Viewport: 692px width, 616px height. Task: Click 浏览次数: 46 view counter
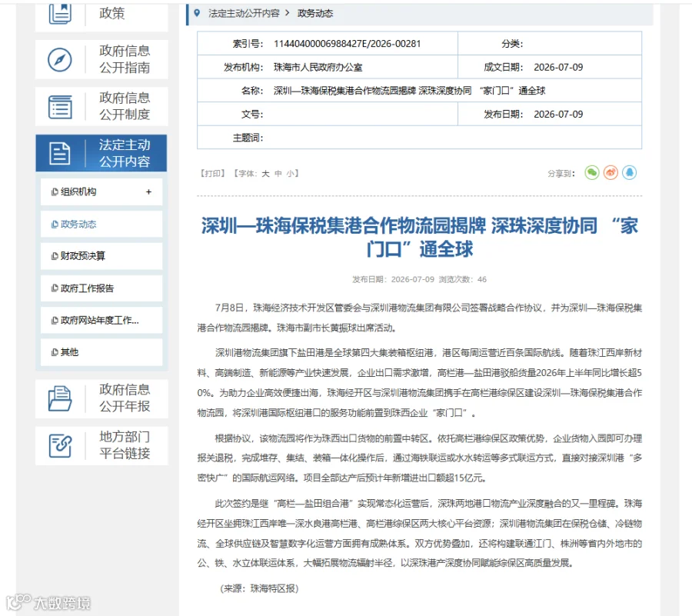[463, 279]
